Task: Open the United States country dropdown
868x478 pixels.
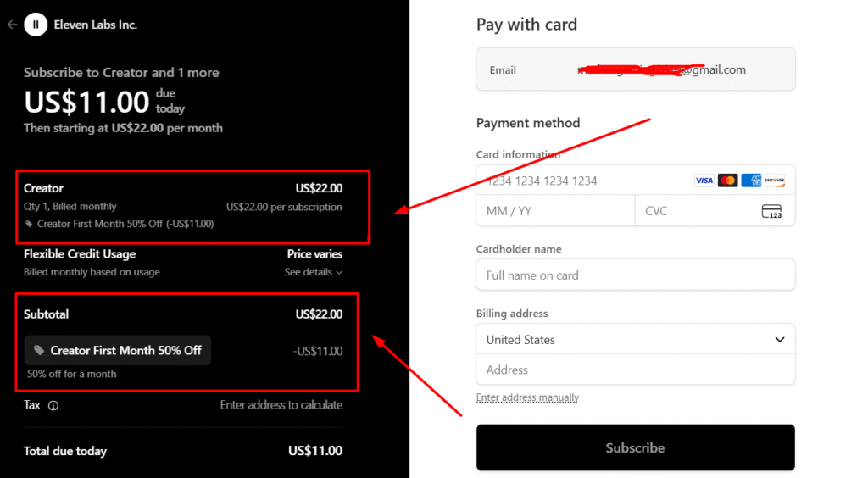Action: [x=636, y=339]
